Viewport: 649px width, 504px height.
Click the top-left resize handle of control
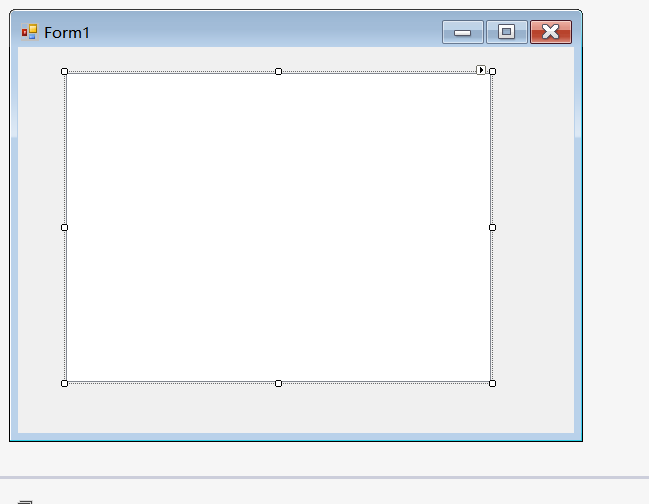(64, 72)
